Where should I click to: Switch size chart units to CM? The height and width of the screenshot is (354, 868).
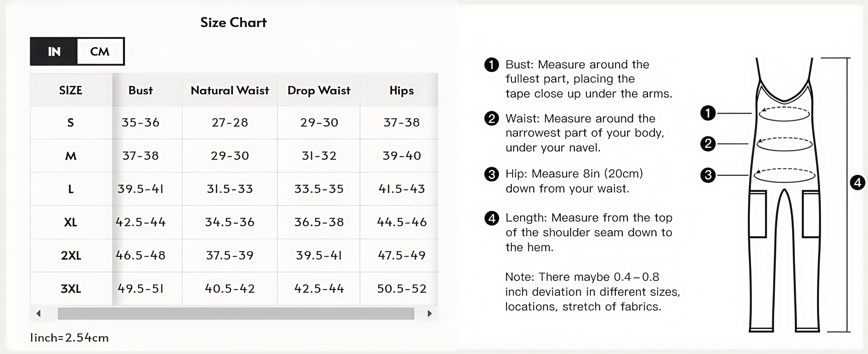(x=100, y=52)
